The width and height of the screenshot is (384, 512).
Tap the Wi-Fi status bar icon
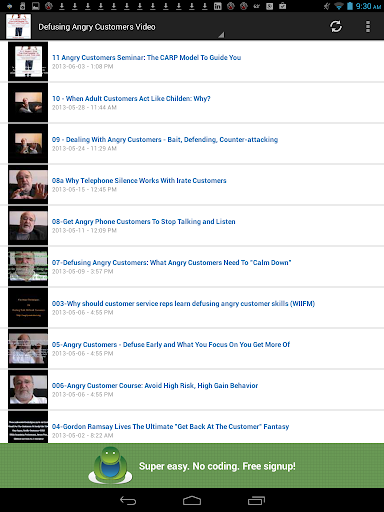339,6
